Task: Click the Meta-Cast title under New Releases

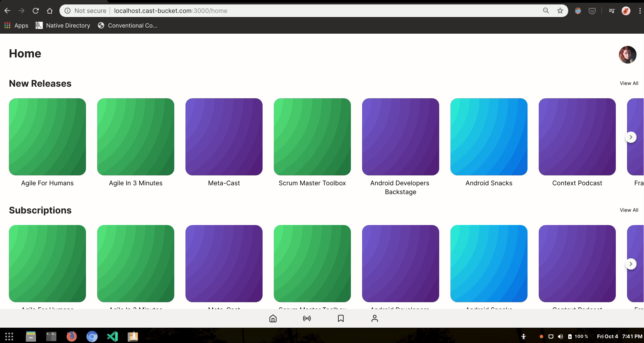Action: coord(224,183)
